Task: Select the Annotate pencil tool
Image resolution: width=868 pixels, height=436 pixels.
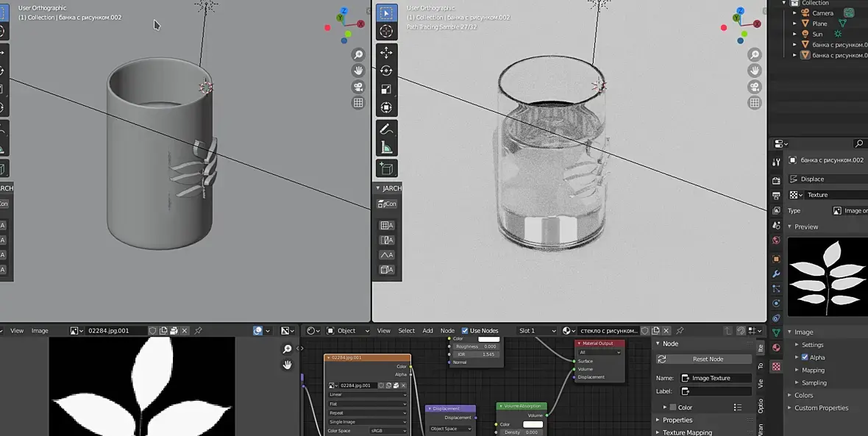Action: pos(386,129)
